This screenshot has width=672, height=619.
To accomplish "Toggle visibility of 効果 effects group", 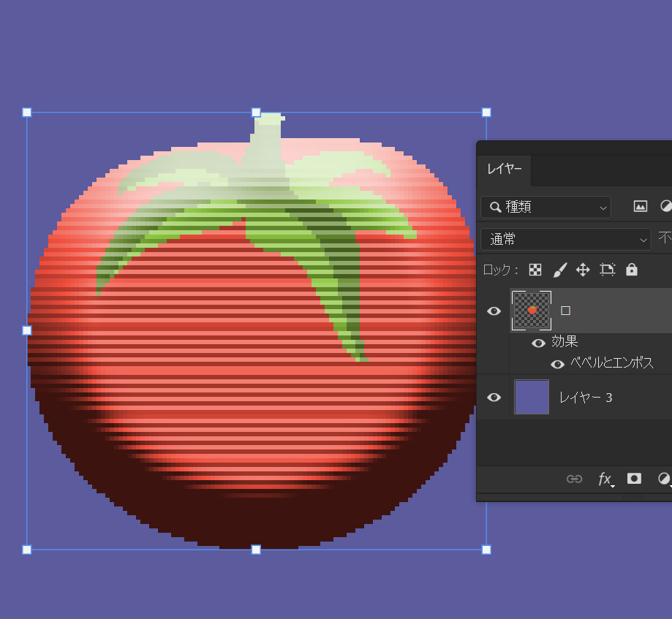I will tap(539, 343).
